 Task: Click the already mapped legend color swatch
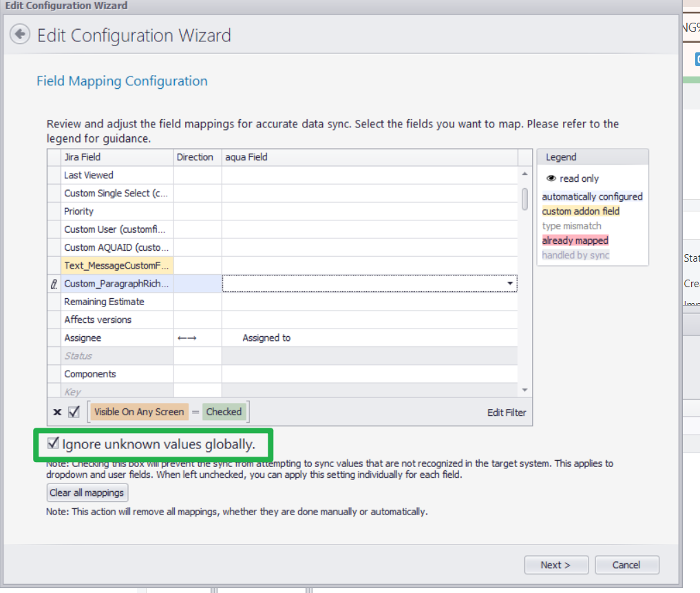(x=575, y=240)
